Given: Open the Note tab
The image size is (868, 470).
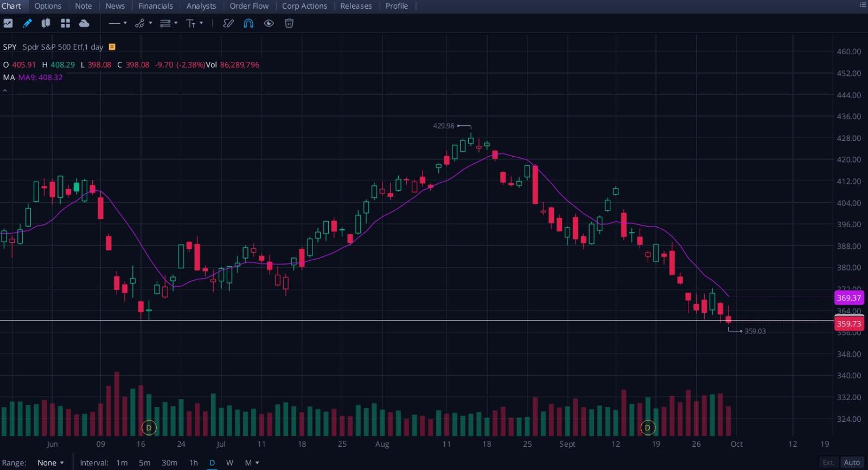Looking at the screenshot, I should click(84, 6).
